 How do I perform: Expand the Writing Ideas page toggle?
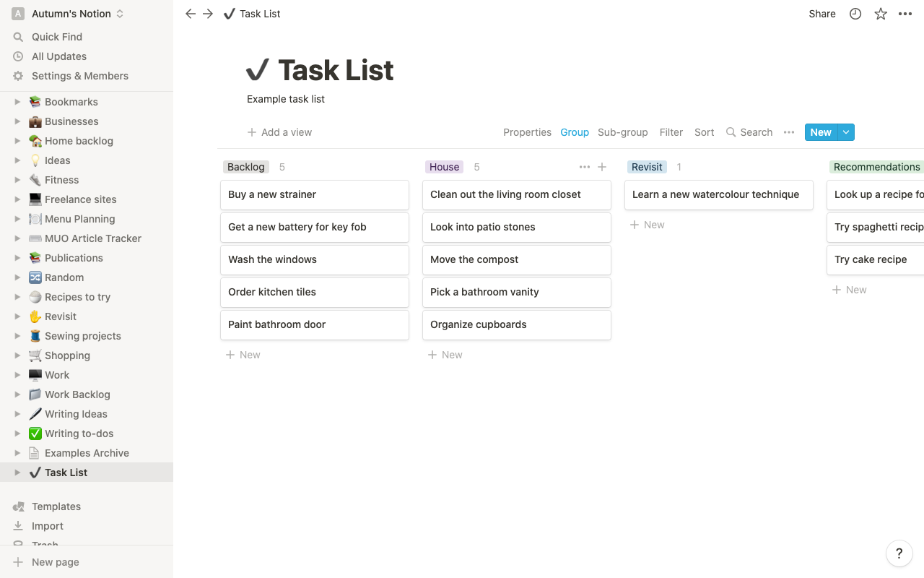click(18, 414)
